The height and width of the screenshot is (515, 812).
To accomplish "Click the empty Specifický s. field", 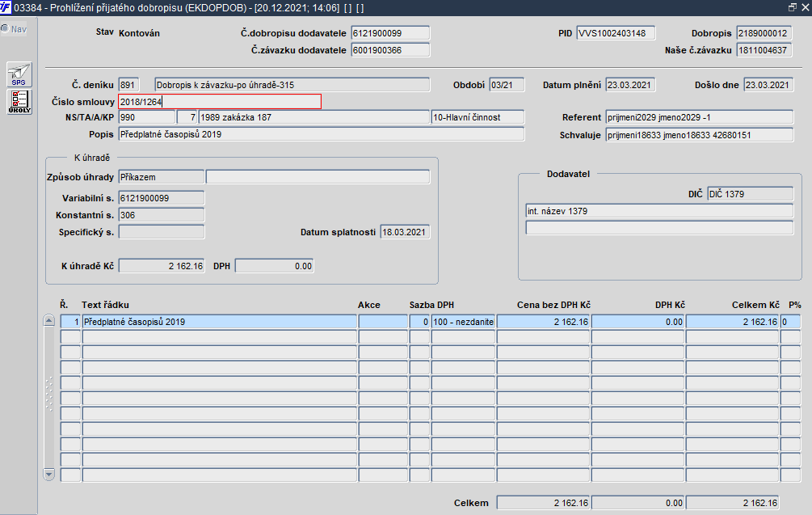I will click(x=161, y=232).
